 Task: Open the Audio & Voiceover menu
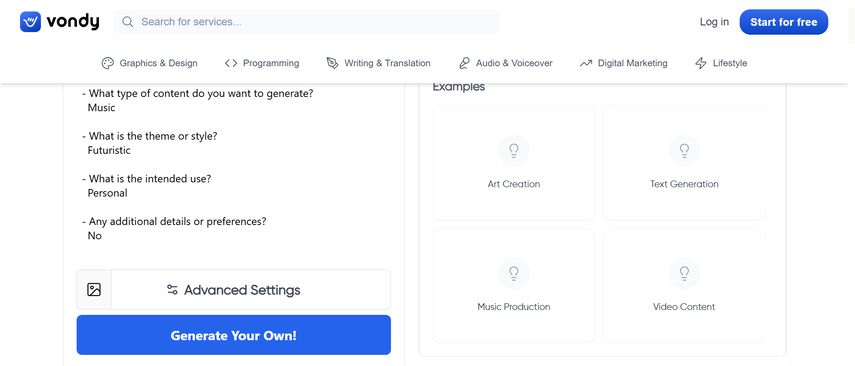click(505, 63)
